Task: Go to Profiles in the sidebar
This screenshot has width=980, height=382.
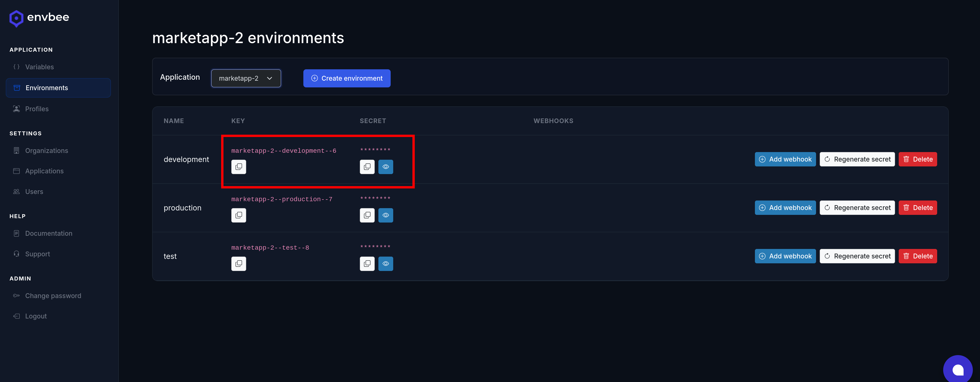Action: pyautogui.click(x=59, y=109)
